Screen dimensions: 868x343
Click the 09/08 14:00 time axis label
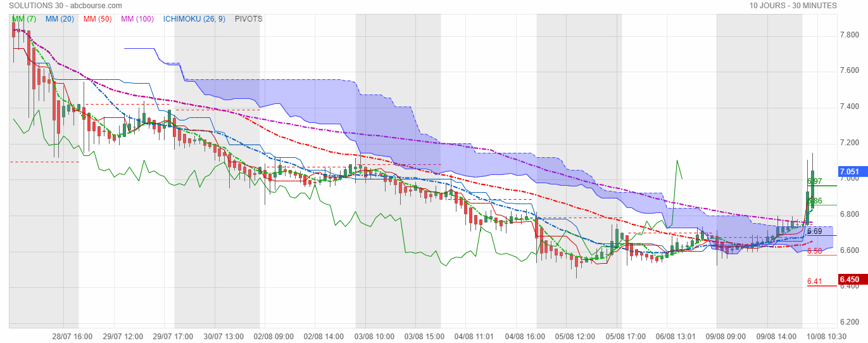click(776, 336)
